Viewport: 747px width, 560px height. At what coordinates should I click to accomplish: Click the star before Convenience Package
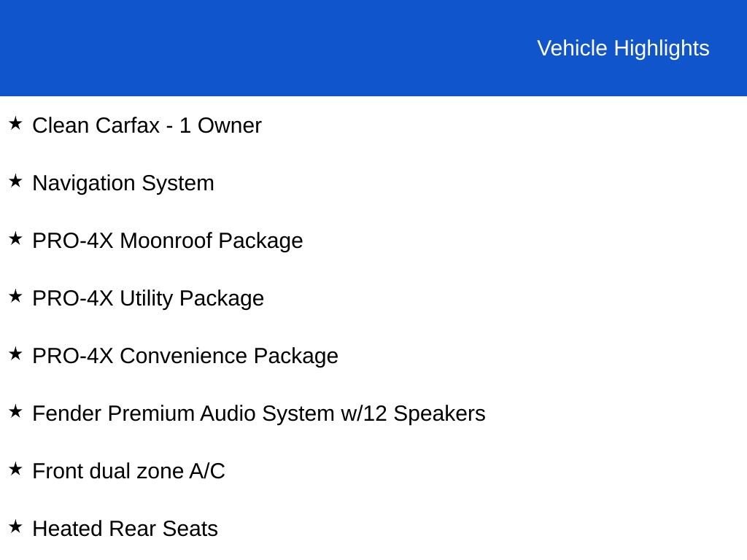15,354
